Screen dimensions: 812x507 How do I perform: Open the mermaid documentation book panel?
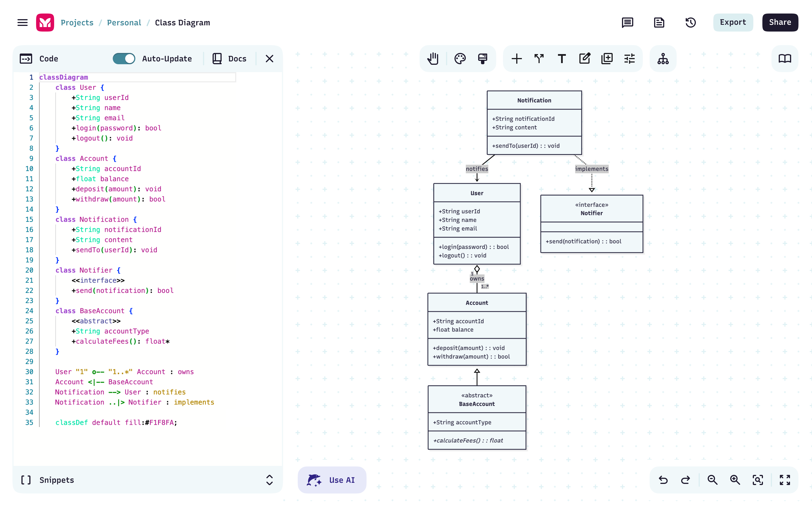coord(785,58)
